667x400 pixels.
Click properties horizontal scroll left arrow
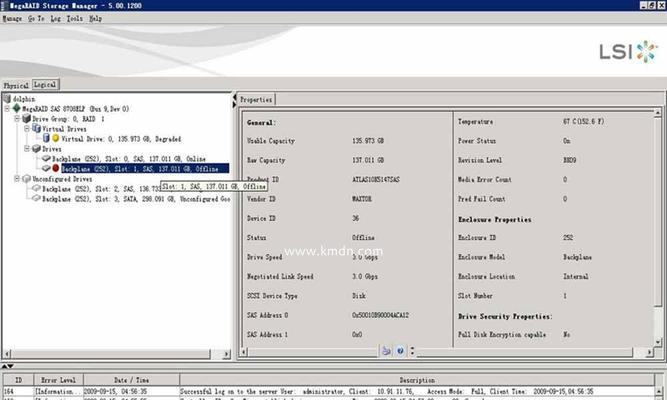click(x=244, y=352)
